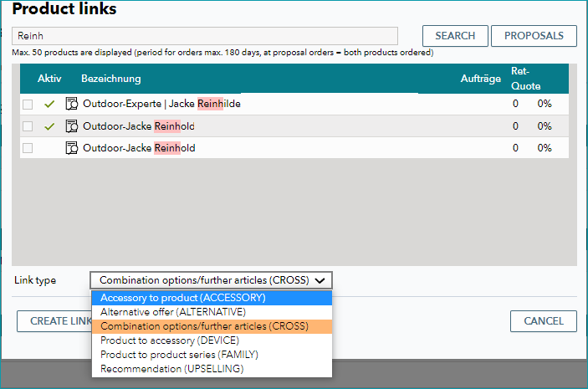The image size is (588, 389).
Task: Click the SEARCH button
Action: coord(455,36)
